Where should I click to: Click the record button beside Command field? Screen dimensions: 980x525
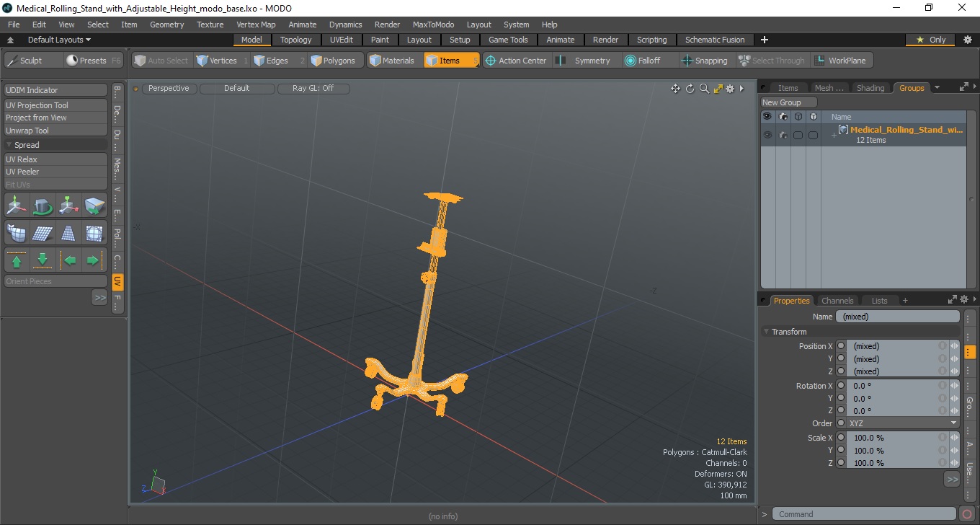967,514
